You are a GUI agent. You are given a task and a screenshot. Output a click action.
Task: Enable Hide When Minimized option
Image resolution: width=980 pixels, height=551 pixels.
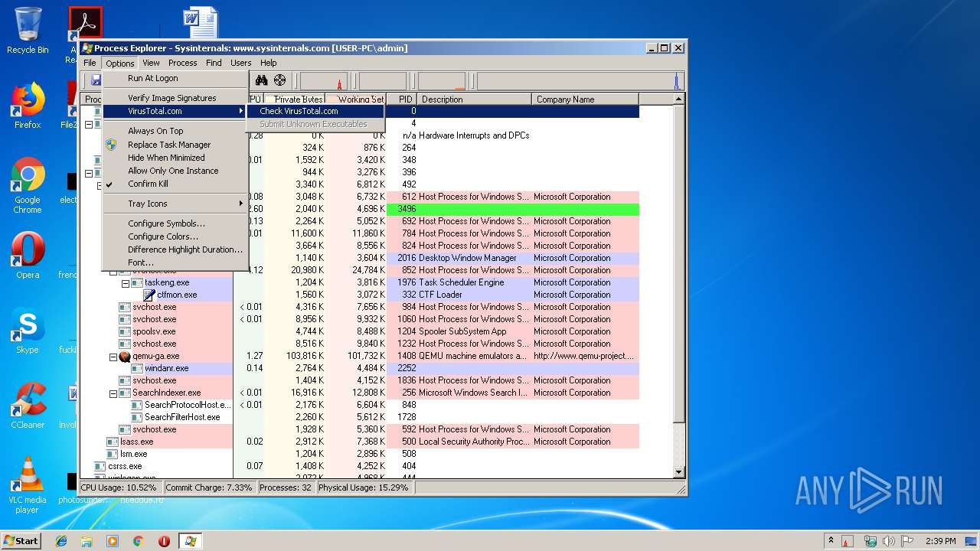tap(175, 158)
